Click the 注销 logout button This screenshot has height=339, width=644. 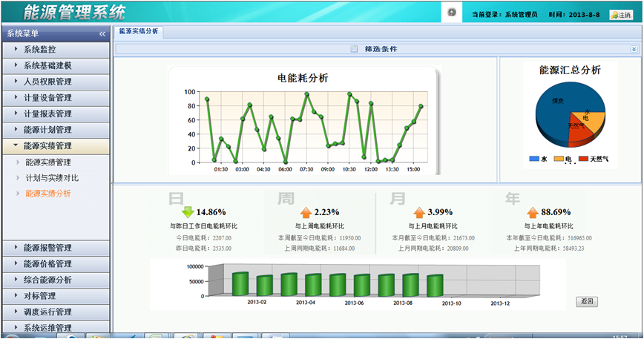point(621,14)
